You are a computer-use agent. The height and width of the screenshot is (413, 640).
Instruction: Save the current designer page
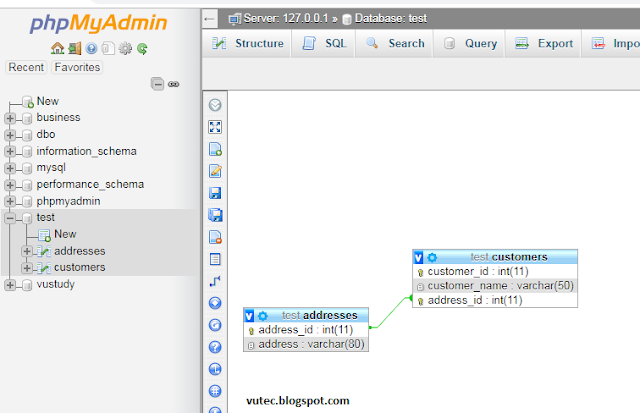coord(215,193)
